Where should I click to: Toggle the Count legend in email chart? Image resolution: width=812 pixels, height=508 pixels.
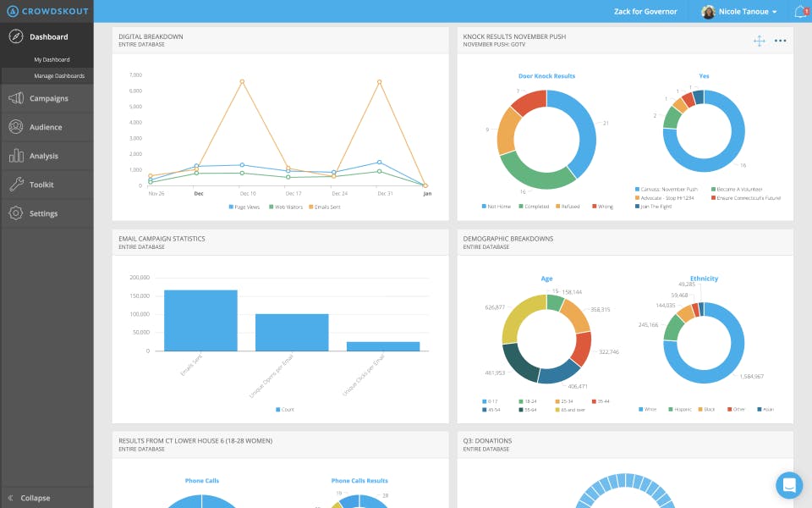tap(285, 410)
